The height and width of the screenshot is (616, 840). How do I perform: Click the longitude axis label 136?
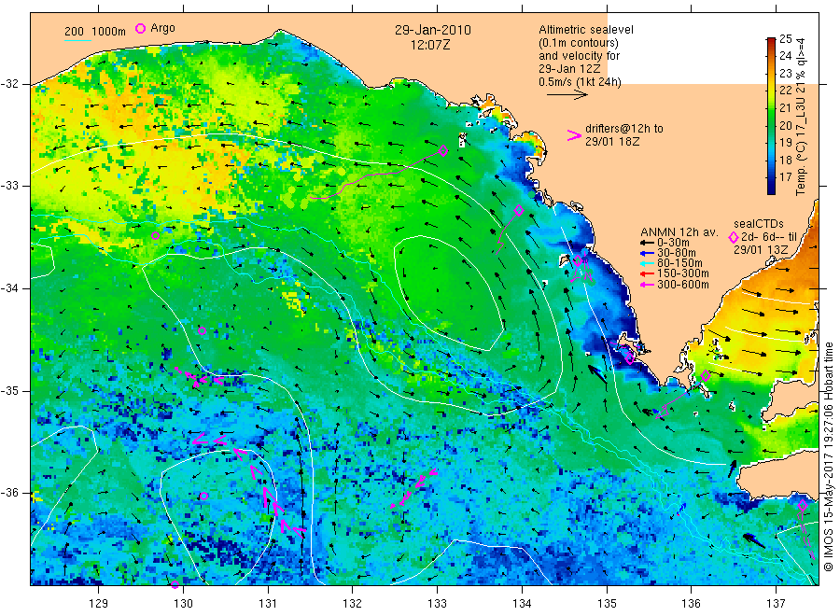tap(691, 604)
